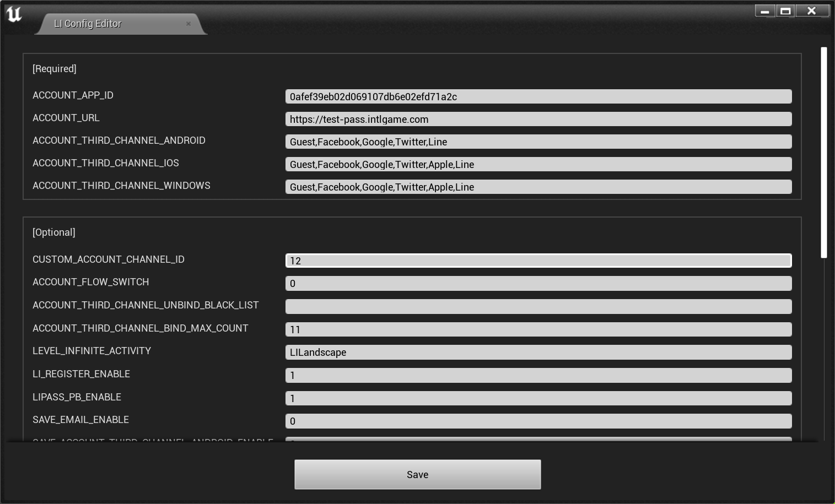Click the Save button

click(x=417, y=474)
